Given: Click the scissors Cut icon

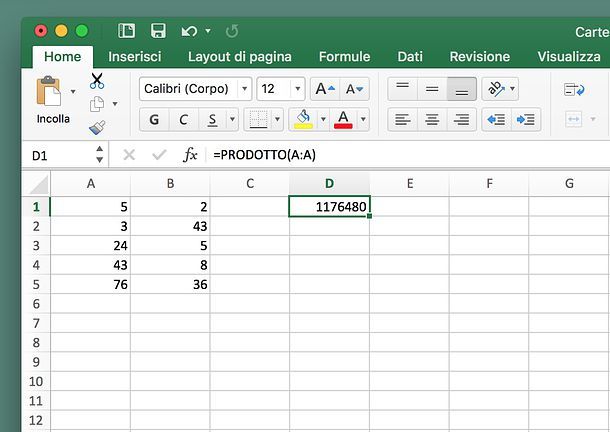Looking at the screenshot, I should tap(97, 81).
